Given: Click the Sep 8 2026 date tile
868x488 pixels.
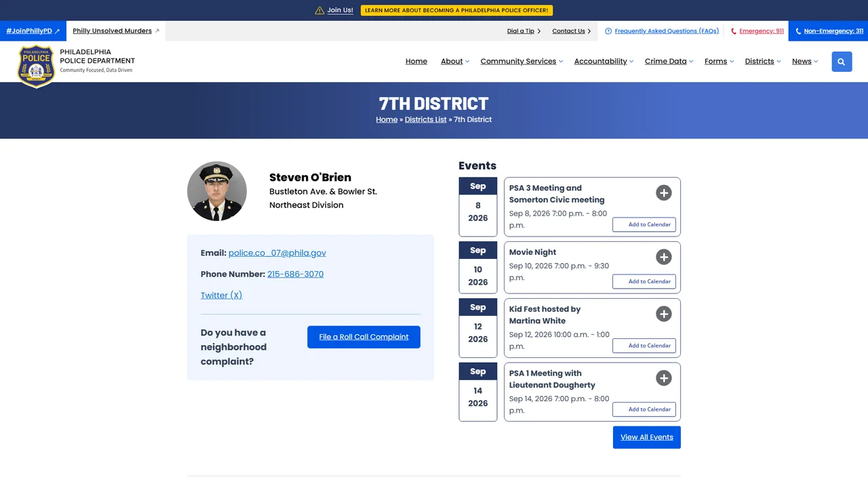Looking at the screenshot, I should 478,207.
